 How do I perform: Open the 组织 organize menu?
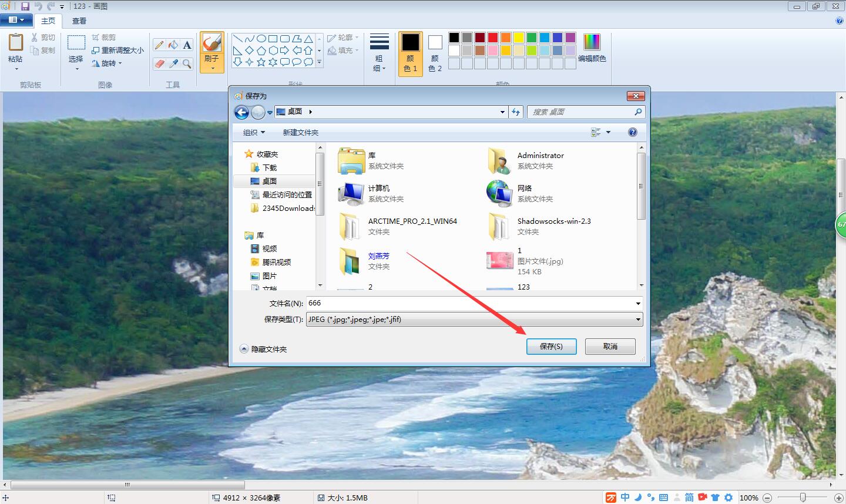click(x=254, y=132)
